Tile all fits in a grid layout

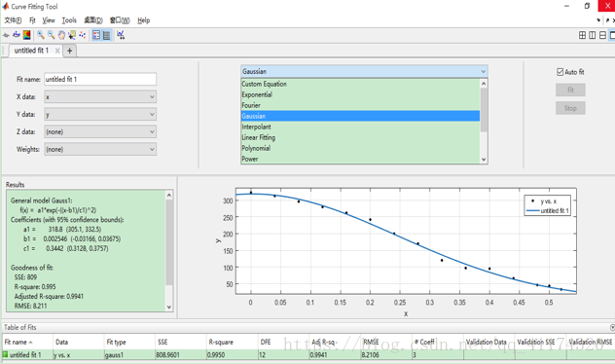point(583,35)
